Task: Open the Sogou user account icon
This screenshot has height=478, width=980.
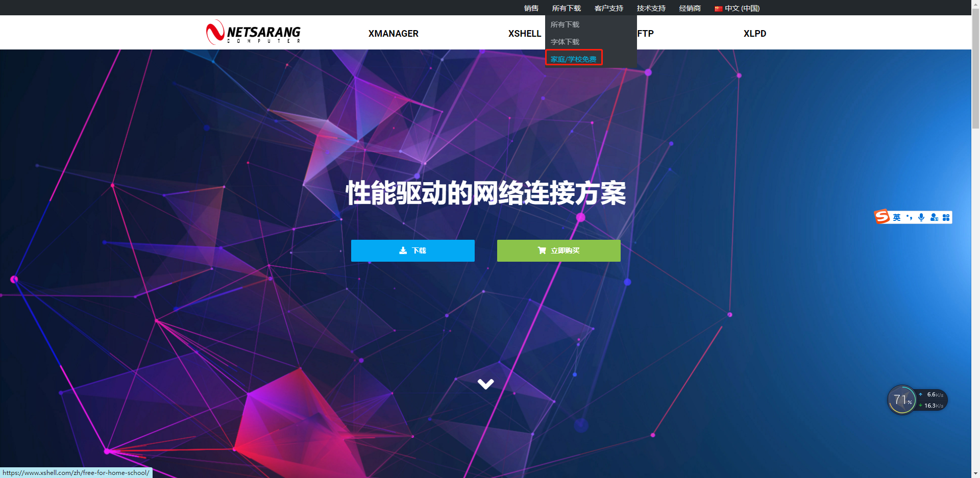Action: click(x=934, y=217)
